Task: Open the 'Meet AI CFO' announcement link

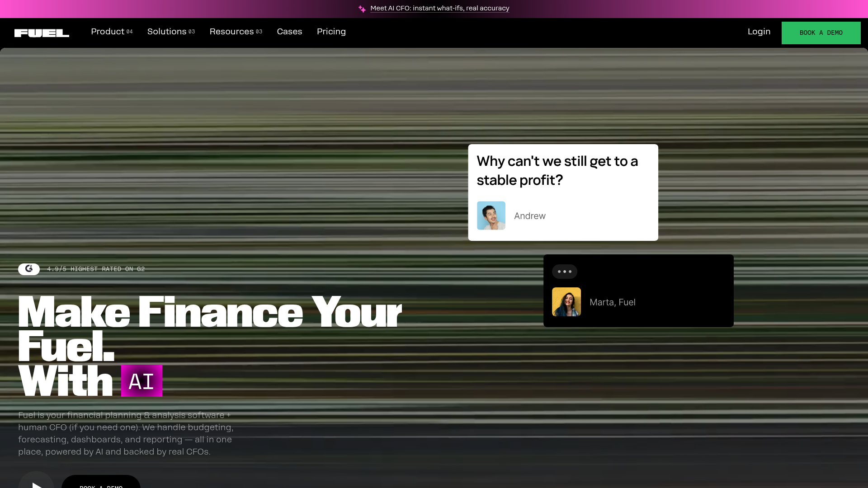Action: pyautogui.click(x=439, y=8)
